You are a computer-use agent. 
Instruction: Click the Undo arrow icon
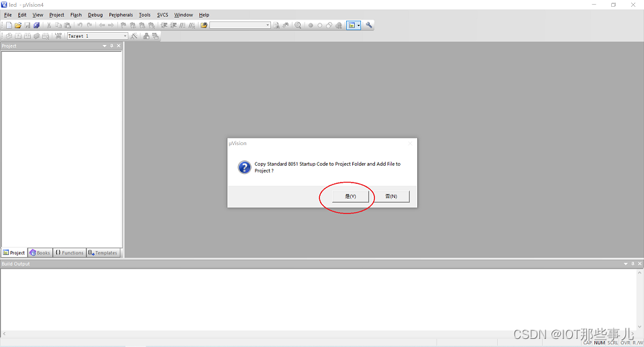point(80,25)
